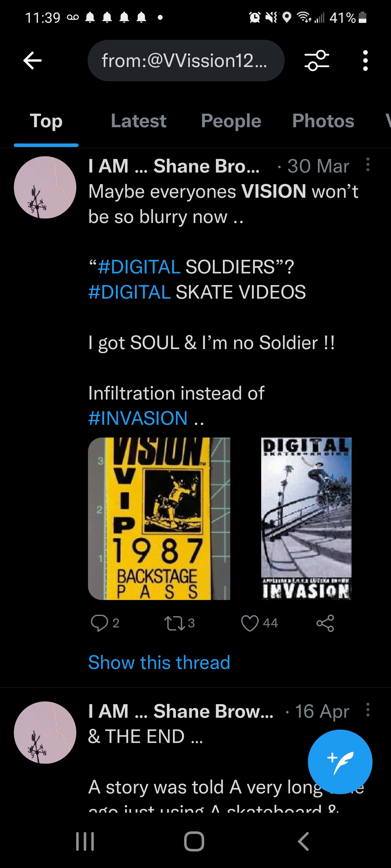Open options menu for 30 Mar tweet
Viewport: 391px width, 868px height.
(x=367, y=165)
